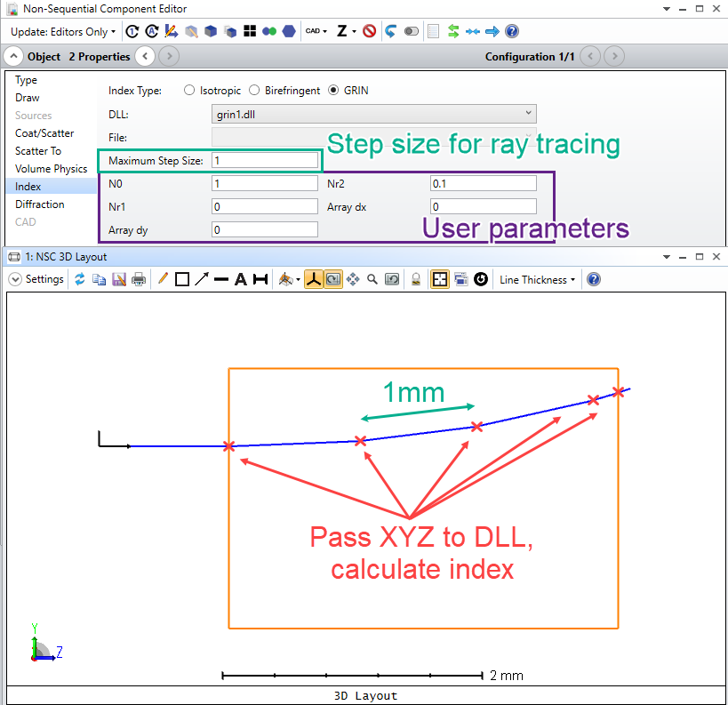Open the Z dropdown menu

tap(347, 32)
